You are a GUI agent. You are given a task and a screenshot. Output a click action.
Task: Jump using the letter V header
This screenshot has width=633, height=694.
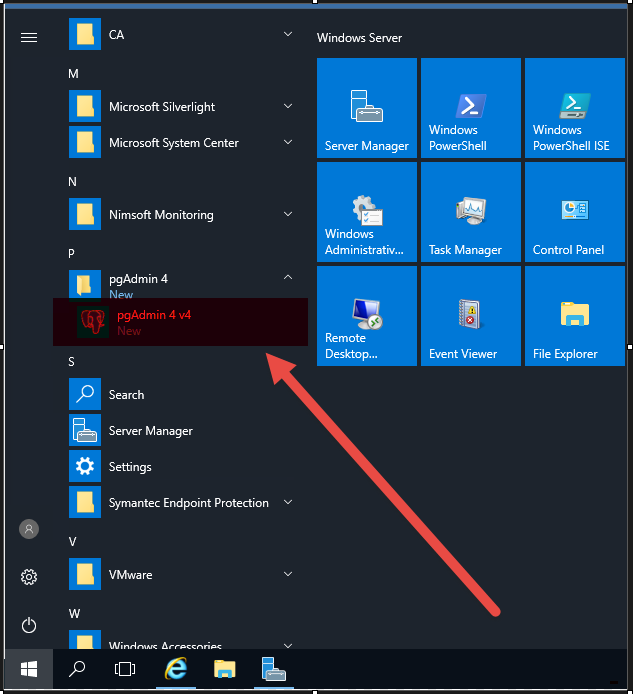[73, 542]
